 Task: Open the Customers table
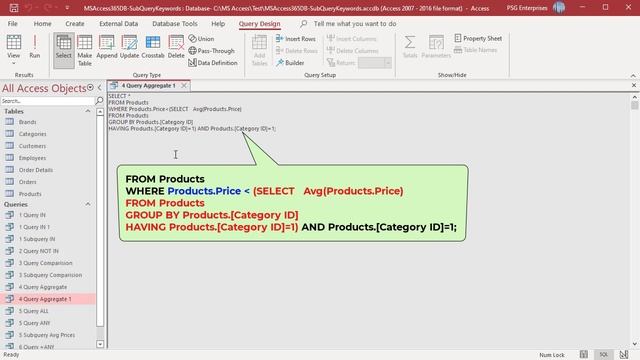point(32,146)
